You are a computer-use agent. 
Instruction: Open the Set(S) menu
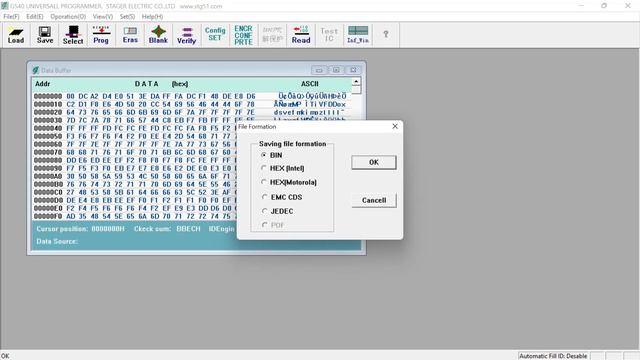[127, 16]
